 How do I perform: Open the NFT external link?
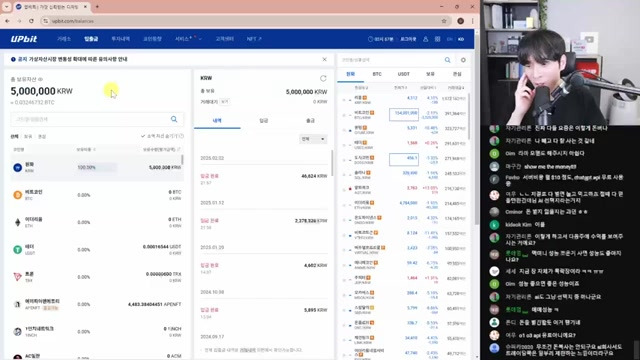click(x=254, y=39)
